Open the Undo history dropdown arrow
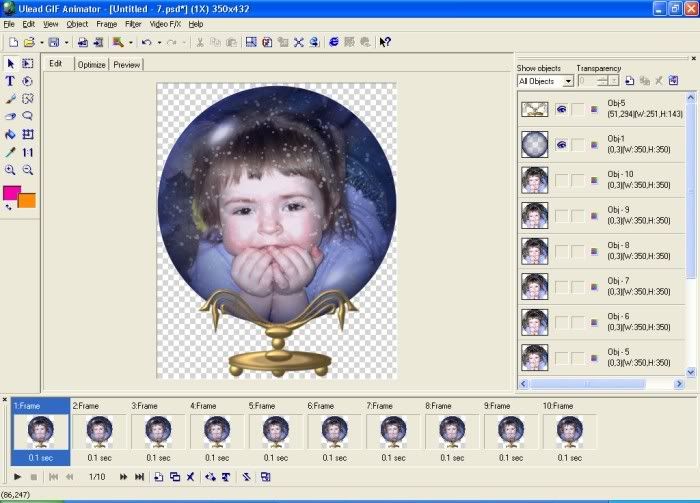700x503 pixels. (159, 42)
